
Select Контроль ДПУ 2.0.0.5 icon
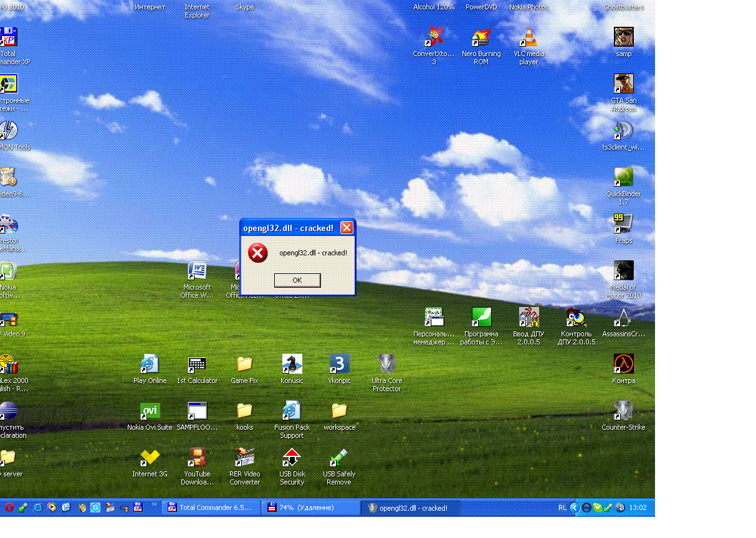coord(576,327)
